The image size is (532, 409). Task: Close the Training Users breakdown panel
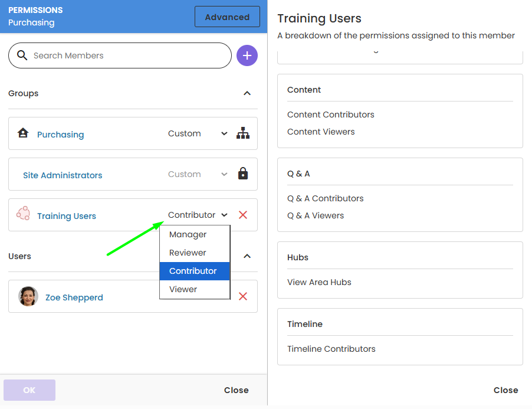click(x=505, y=390)
